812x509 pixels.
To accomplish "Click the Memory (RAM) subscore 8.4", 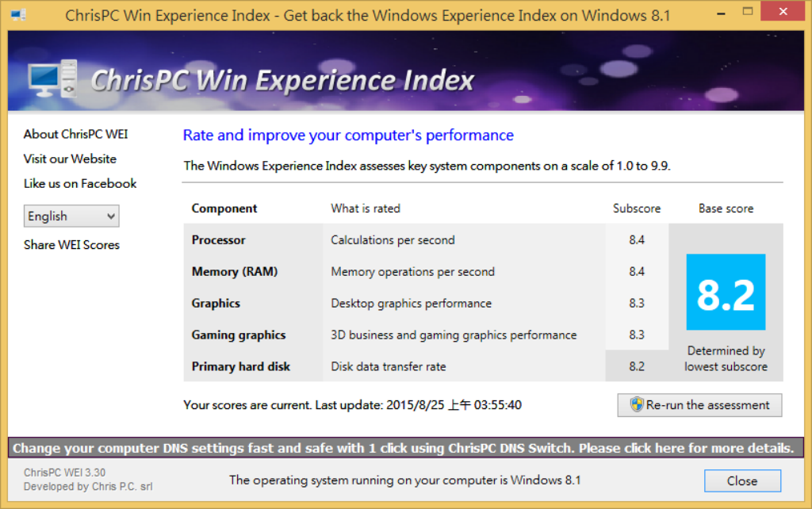I will pyautogui.click(x=637, y=271).
